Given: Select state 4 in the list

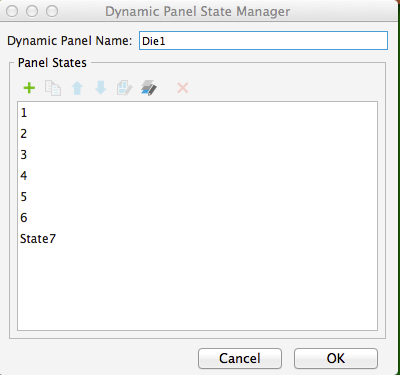Looking at the screenshot, I should pos(197,176).
